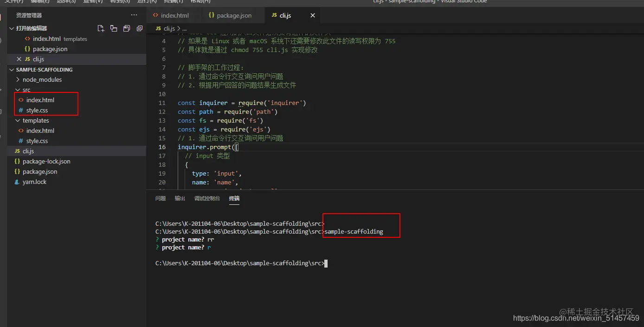Open explorer more actions ellipsis menu
The image size is (644, 327).
tap(134, 15)
